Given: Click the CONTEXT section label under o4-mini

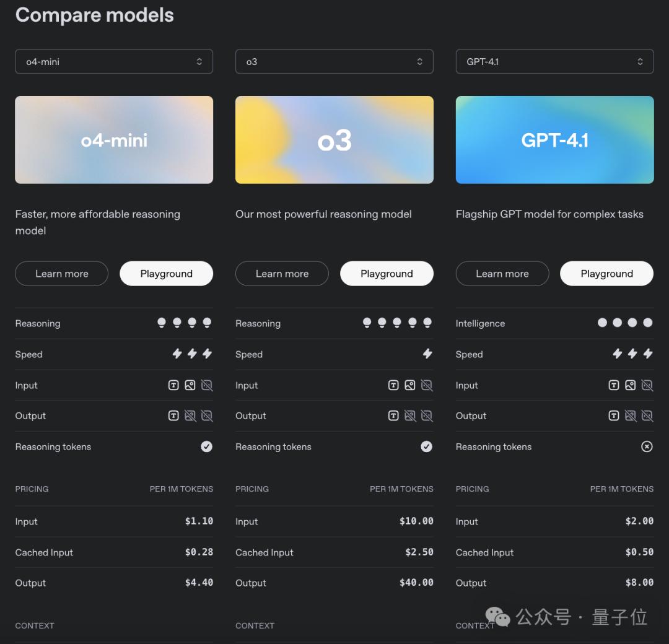Looking at the screenshot, I should point(35,625).
